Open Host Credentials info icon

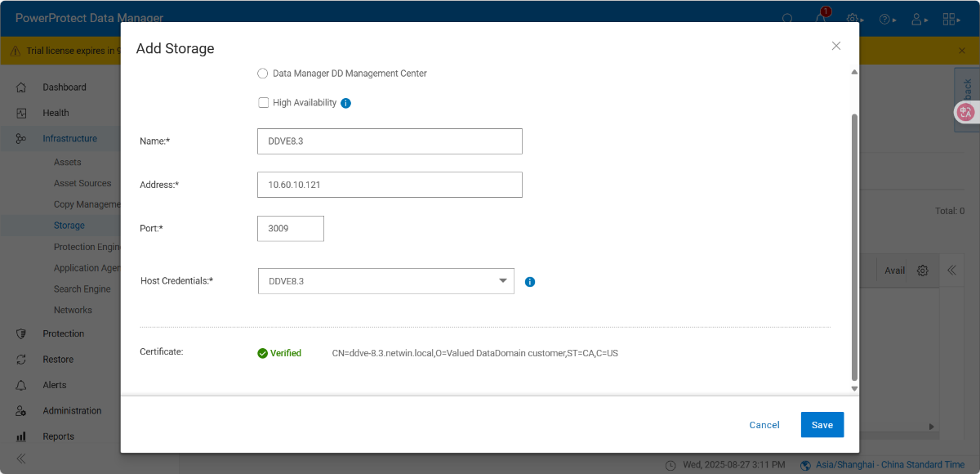pyautogui.click(x=530, y=282)
